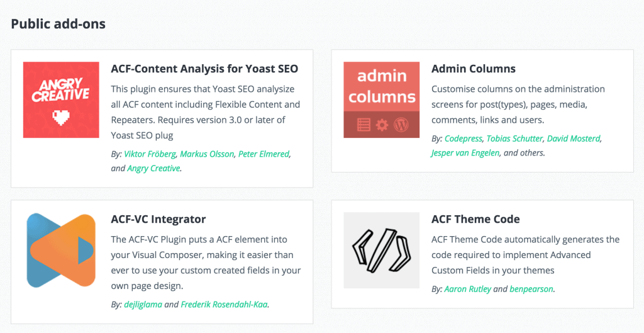This screenshot has width=644, height=333.
Task: Visit author Jesper van Engelen's profile
Action: pos(466,152)
